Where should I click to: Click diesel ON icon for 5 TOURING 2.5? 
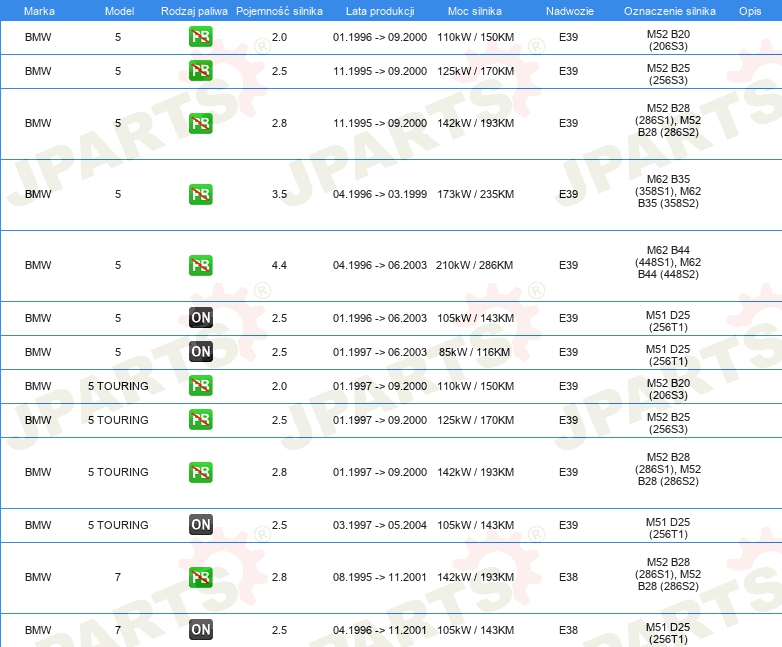coord(201,525)
